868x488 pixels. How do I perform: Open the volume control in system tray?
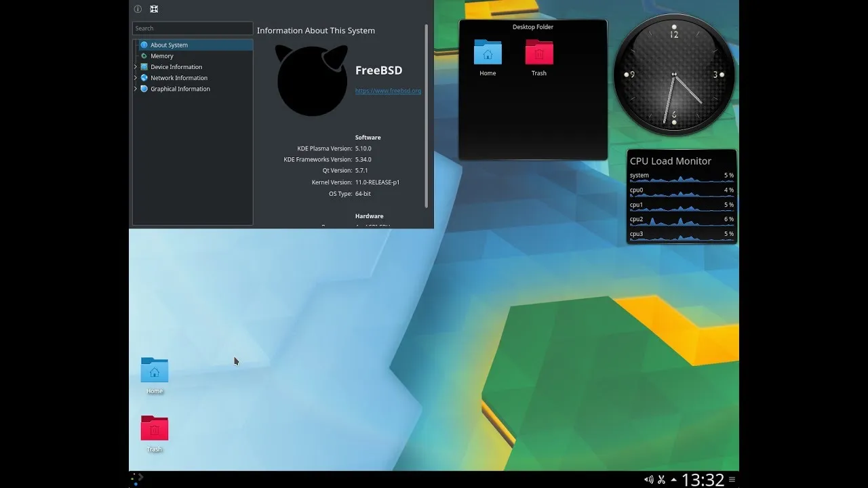click(x=648, y=480)
